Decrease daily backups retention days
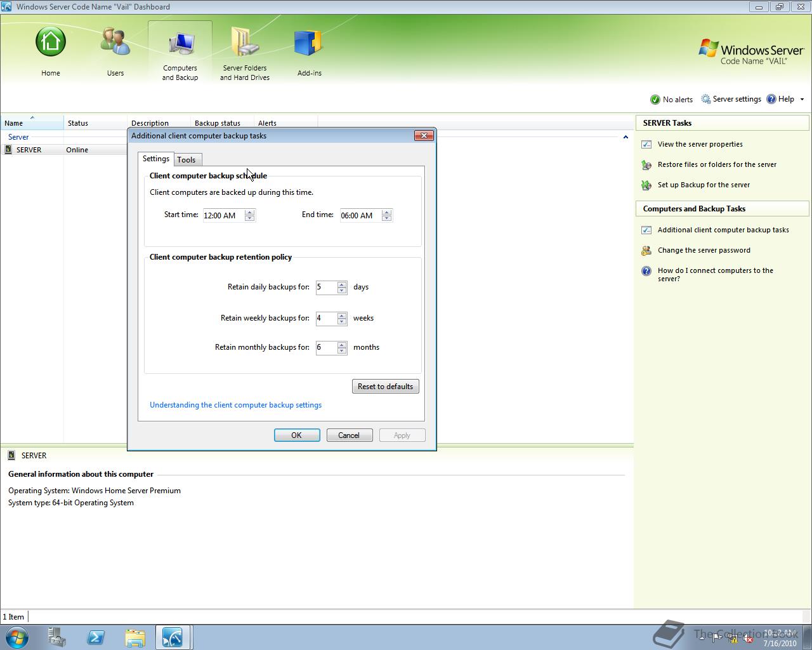Screen dimensions: 812x650 tap(341, 290)
